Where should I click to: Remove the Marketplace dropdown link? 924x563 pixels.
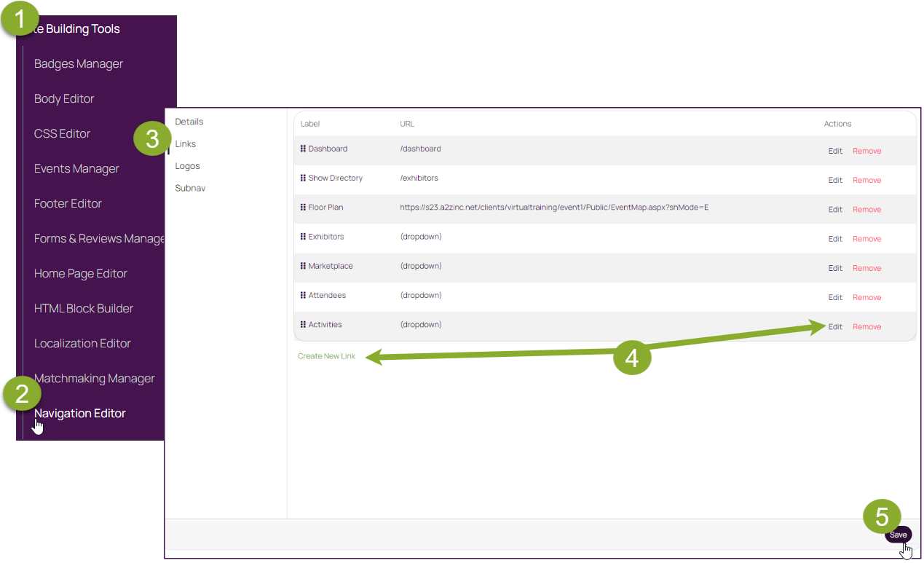(x=866, y=268)
